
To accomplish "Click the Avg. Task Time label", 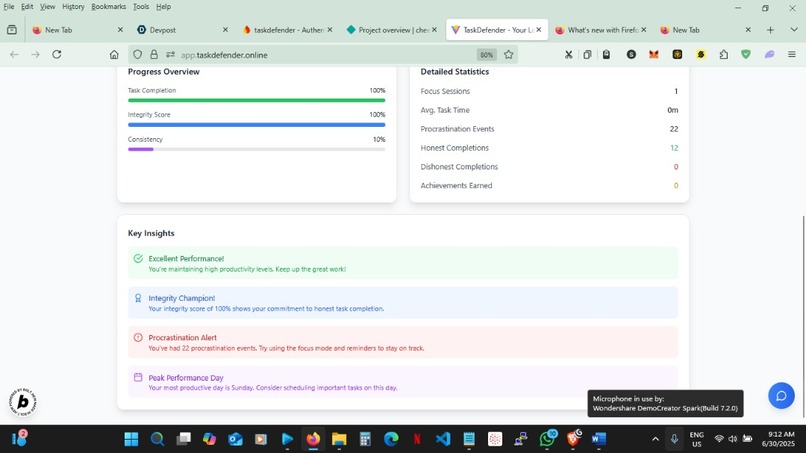I will tap(445, 110).
